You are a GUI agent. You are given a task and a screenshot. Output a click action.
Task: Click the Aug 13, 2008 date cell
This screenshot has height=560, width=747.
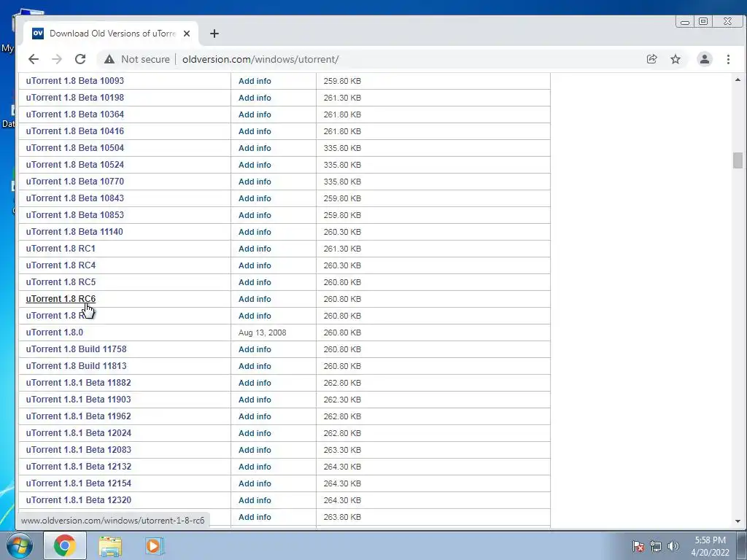263,332
